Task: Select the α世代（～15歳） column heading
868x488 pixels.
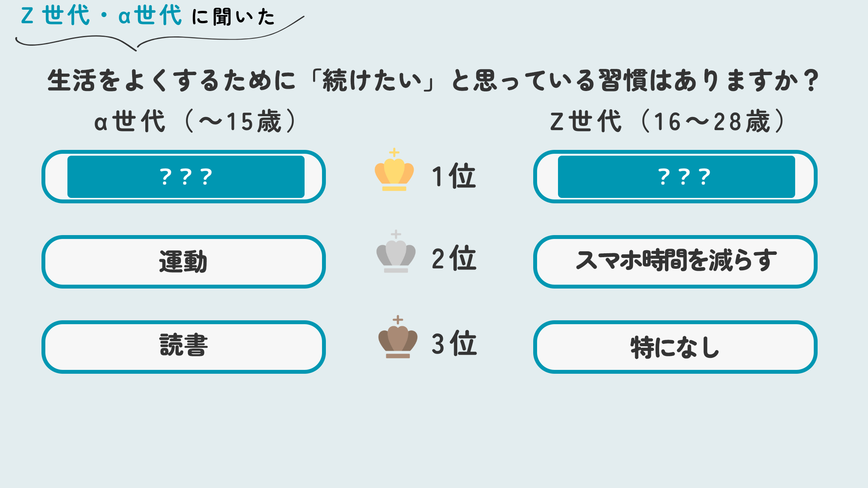Action: 196,122
